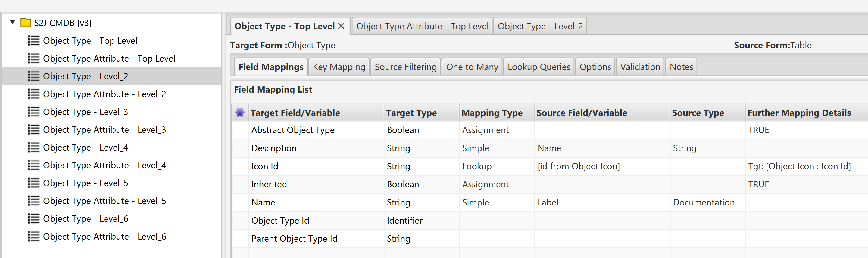Click list icon beside Object Type Attribute - Top Level
868x258 pixels.
click(x=33, y=59)
